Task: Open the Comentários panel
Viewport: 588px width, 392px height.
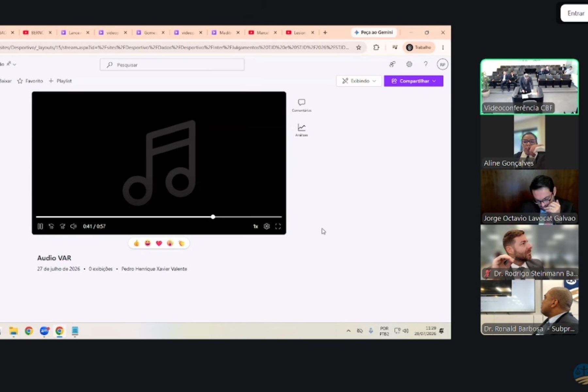Action: point(302,106)
